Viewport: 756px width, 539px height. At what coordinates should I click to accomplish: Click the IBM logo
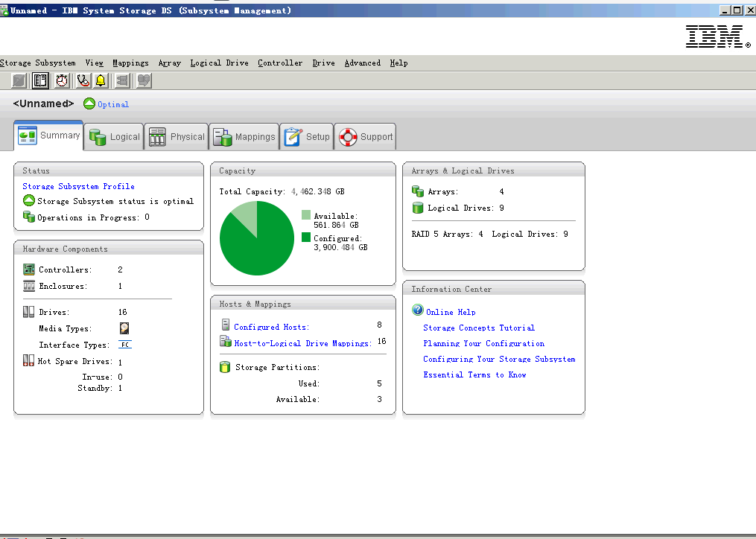click(717, 36)
